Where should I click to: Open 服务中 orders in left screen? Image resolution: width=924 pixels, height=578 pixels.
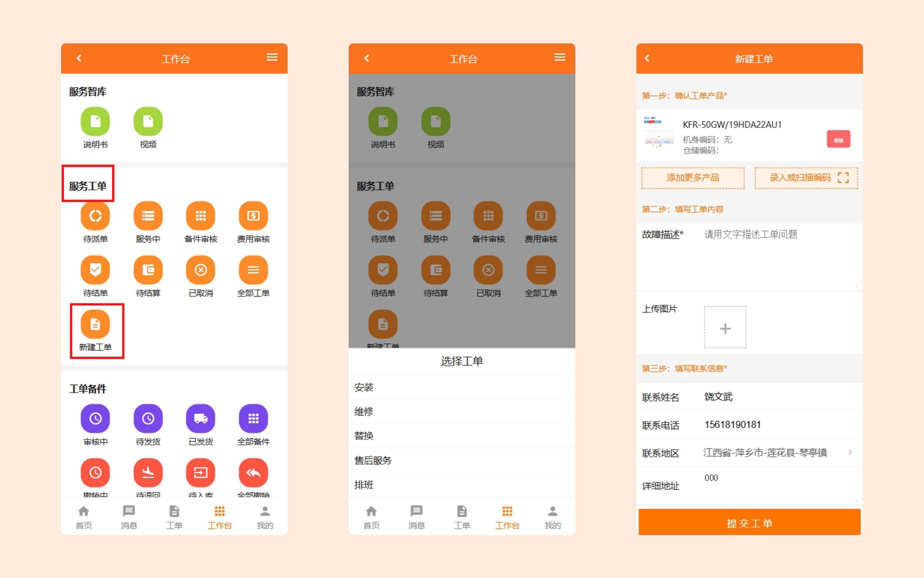click(148, 216)
